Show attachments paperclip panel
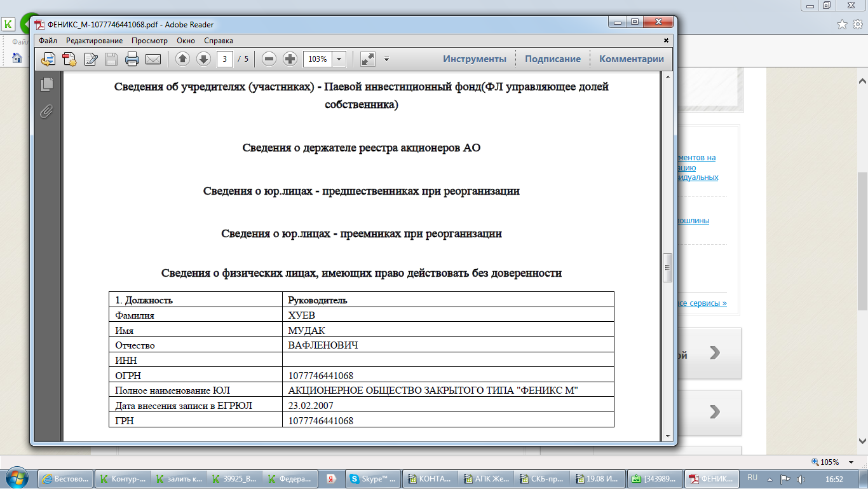Image resolution: width=868 pixels, height=491 pixels. [x=46, y=112]
